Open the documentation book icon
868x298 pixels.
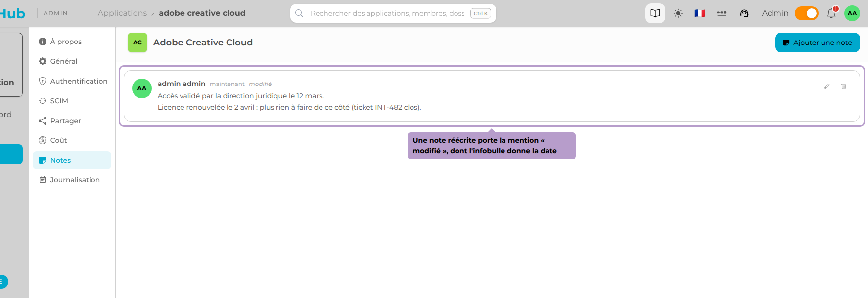tap(655, 13)
